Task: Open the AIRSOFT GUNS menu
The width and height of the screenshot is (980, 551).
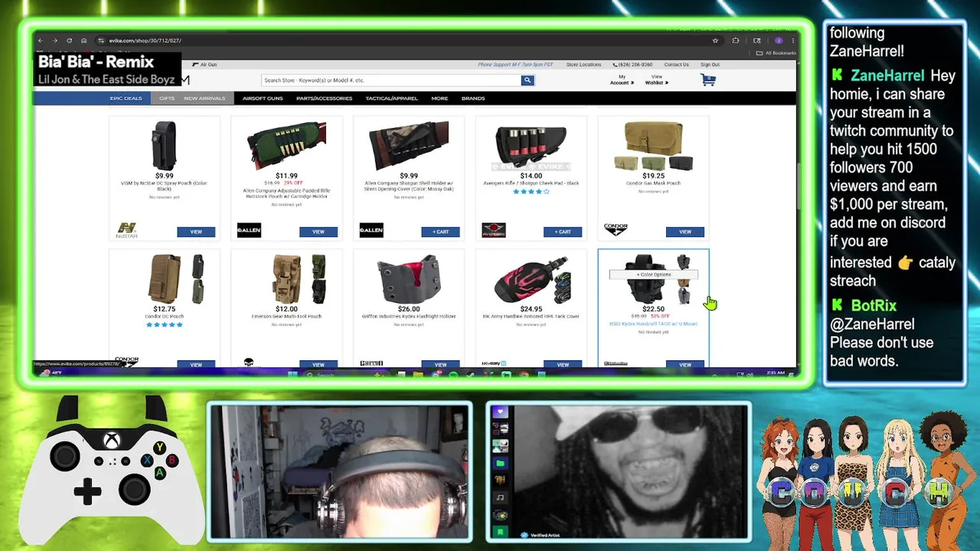Action: 263,98
